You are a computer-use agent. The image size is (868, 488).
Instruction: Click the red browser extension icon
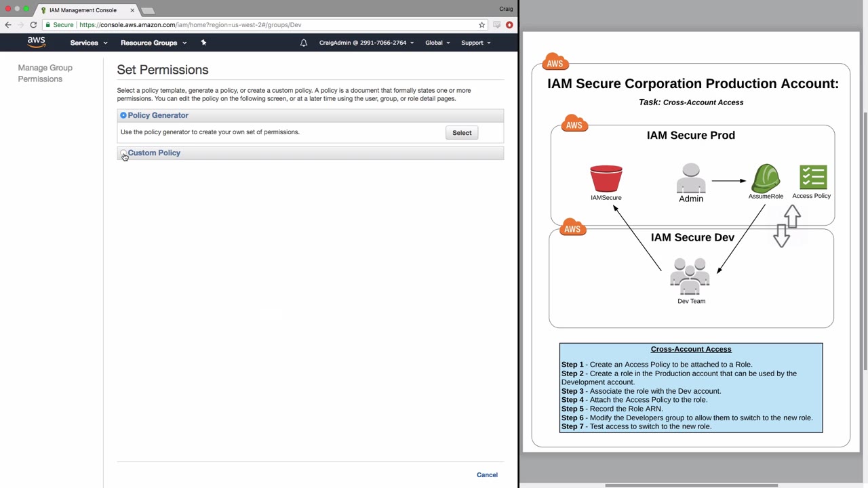coord(509,25)
